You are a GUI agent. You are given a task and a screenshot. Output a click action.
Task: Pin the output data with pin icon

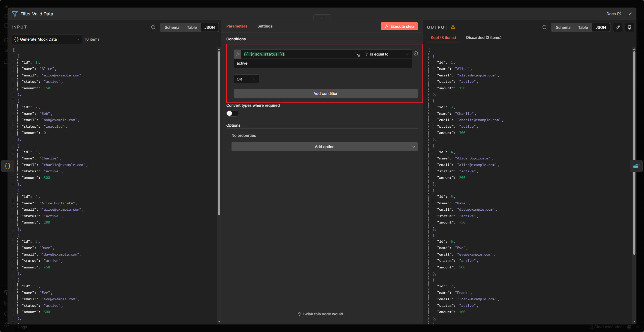629,27
